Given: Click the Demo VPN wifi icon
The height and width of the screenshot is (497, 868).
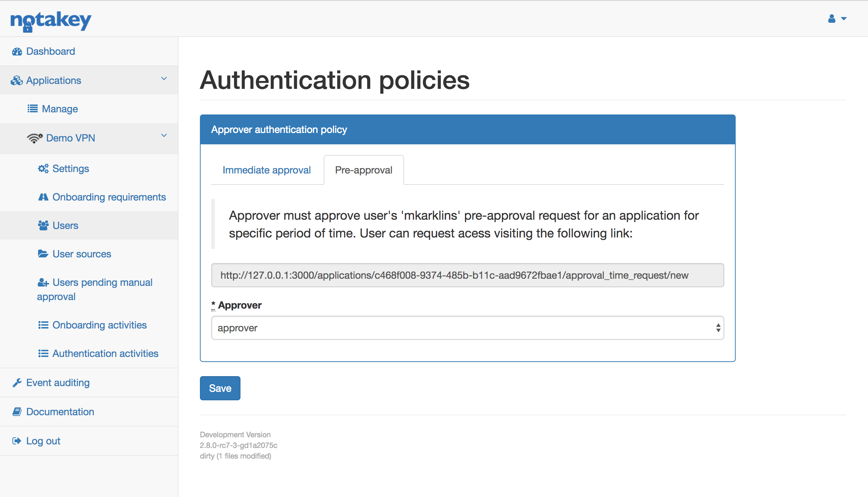Looking at the screenshot, I should click(35, 138).
